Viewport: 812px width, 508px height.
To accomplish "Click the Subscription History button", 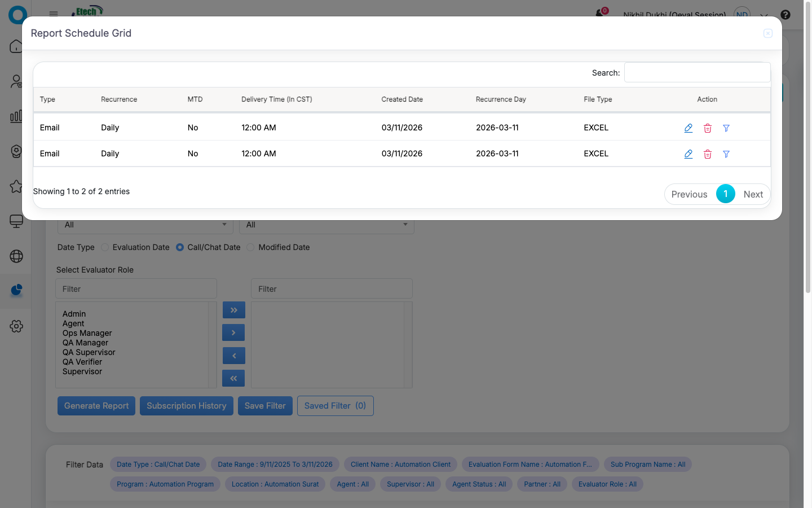I will tap(186, 406).
